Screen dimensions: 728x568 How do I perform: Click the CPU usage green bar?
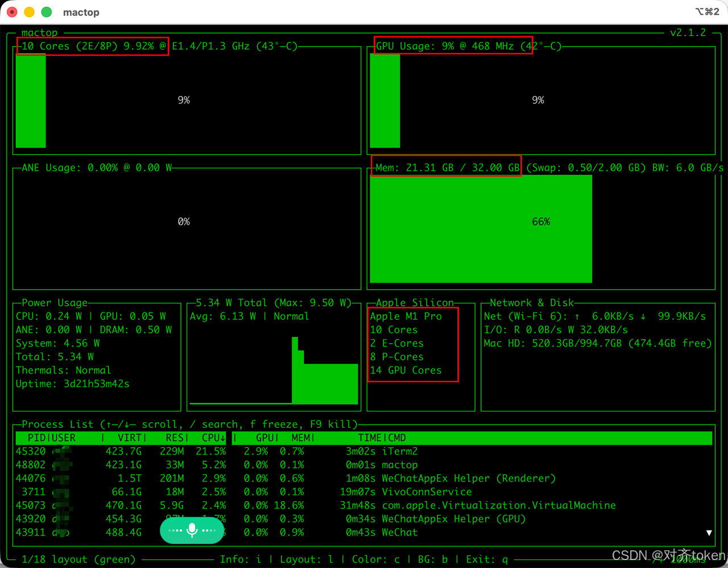31,101
